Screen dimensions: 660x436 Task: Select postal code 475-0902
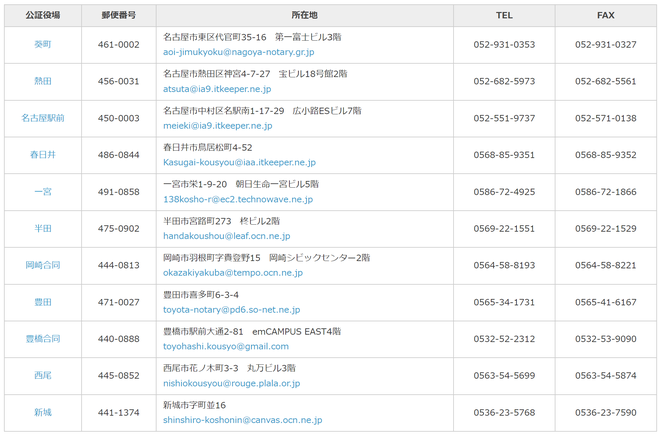(119, 229)
